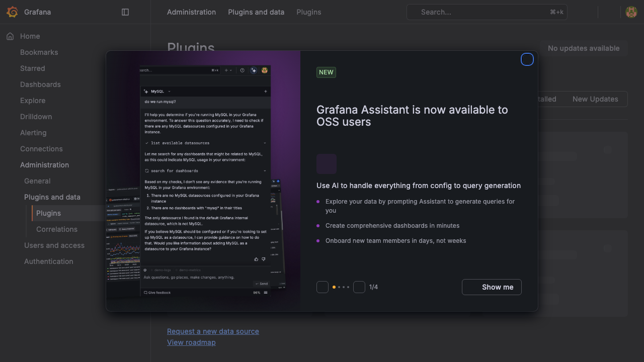Open Authentication in the sidebar
Image resolution: width=644 pixels, height=362 pixels.
click(49, 261)
